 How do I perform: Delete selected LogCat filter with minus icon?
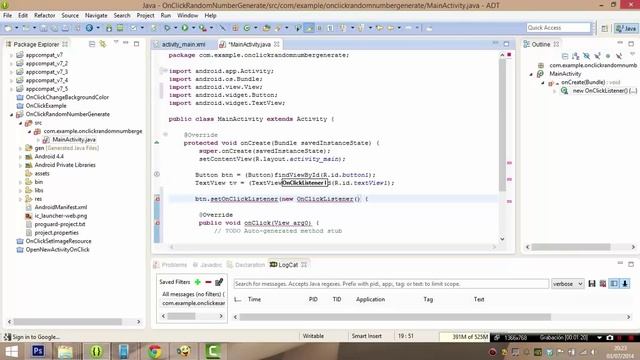[x=208, y=282]
